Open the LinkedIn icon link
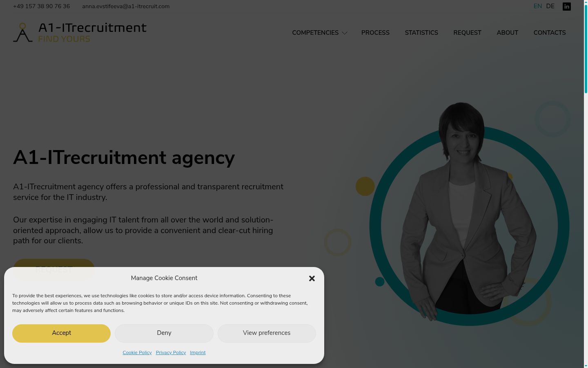Image resolution: width=588 pixels, height=368 pixels. click(566, 7)
